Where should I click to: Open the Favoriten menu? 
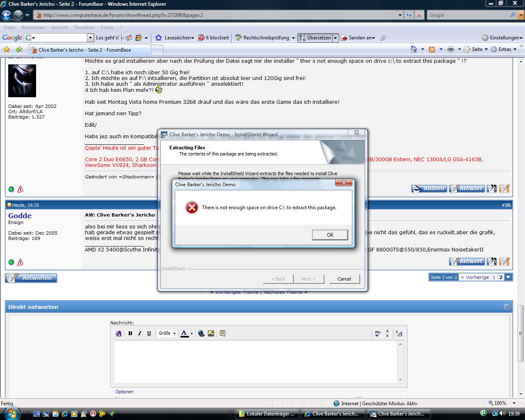[84, 27]
